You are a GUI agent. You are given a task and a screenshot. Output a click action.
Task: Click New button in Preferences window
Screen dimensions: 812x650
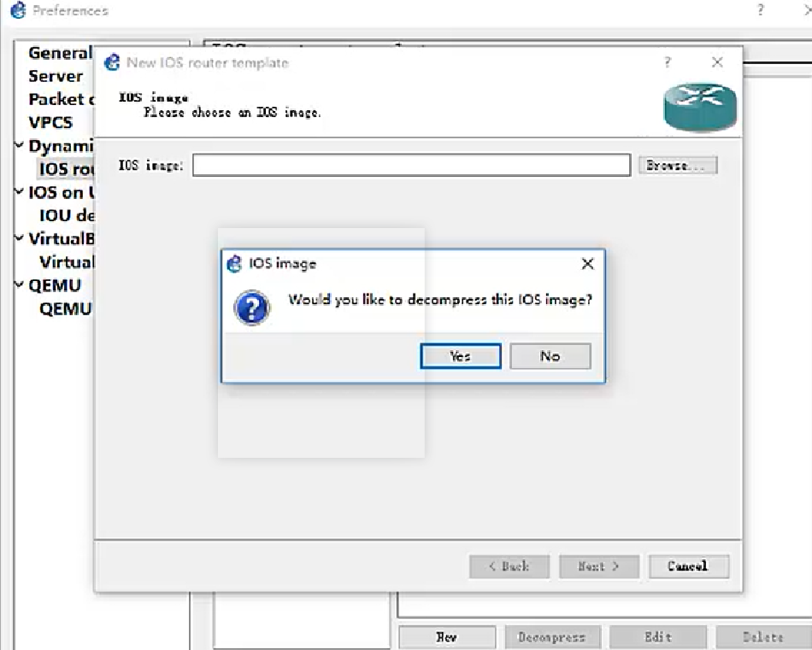[x=447, y=637]
